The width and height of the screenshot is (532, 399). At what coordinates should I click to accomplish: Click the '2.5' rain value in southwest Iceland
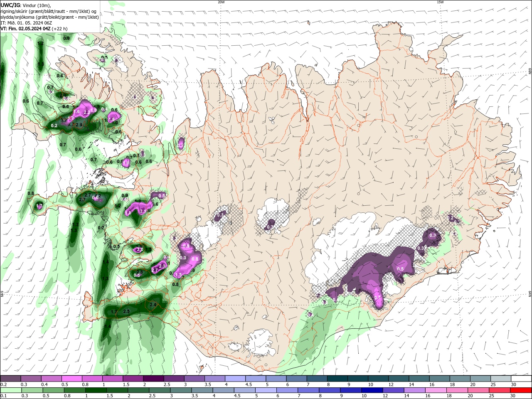(x=127, y=311)
